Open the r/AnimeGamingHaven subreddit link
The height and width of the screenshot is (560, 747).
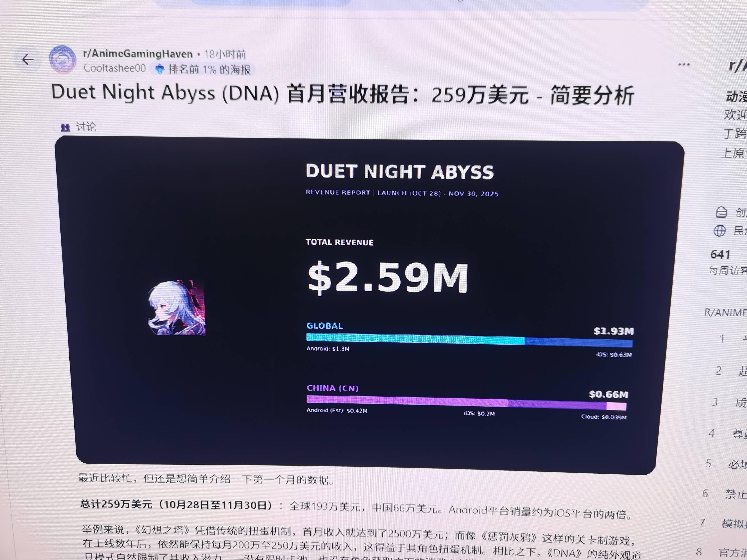tap(138, 54)
